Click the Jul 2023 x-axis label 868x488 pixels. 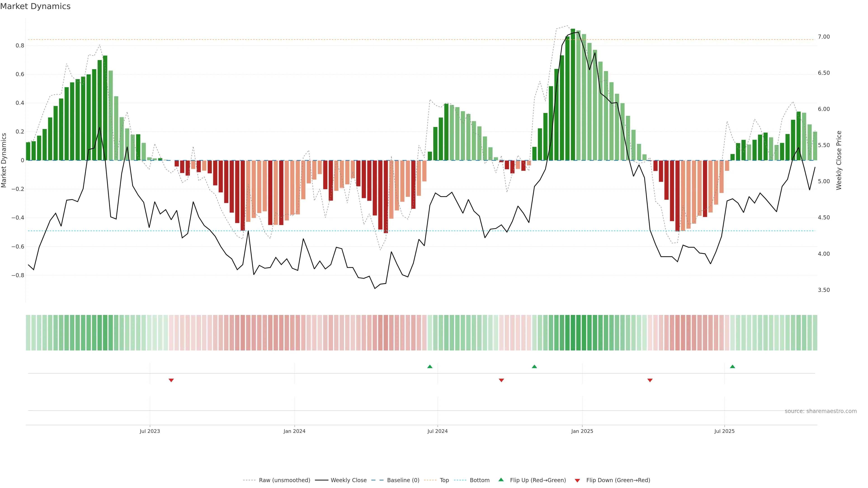pos(150,431)
